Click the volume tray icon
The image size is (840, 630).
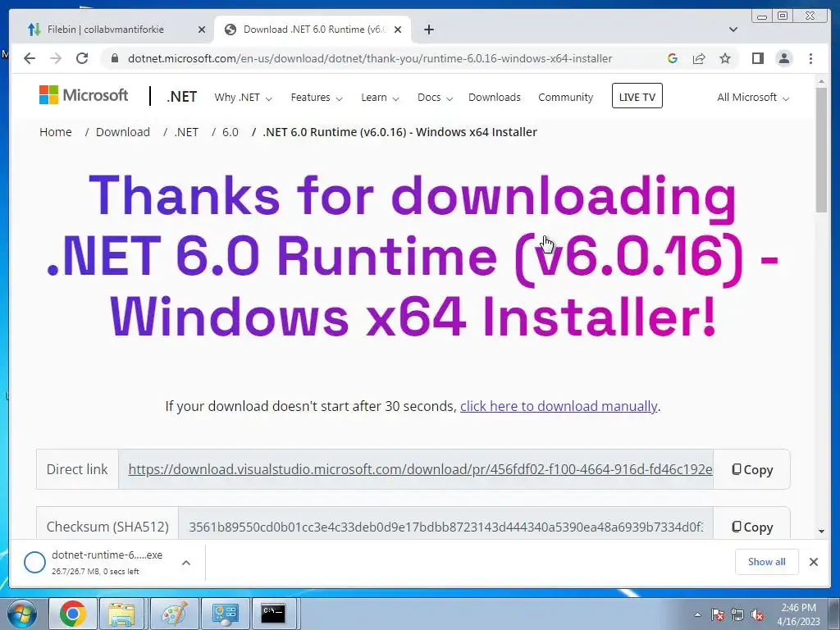[x=757, y=614]
